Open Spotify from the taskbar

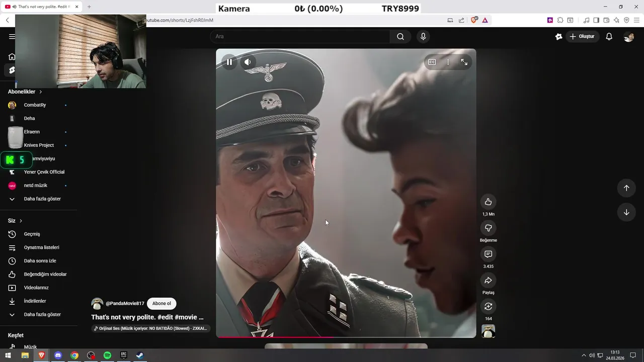[107, 355]
